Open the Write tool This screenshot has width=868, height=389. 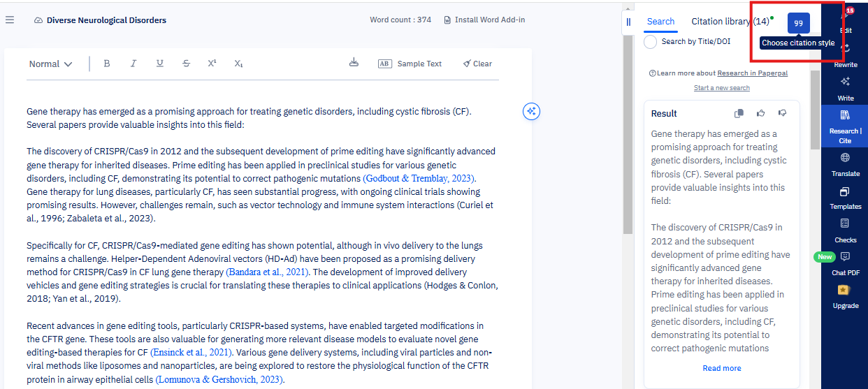coord(846,89)
